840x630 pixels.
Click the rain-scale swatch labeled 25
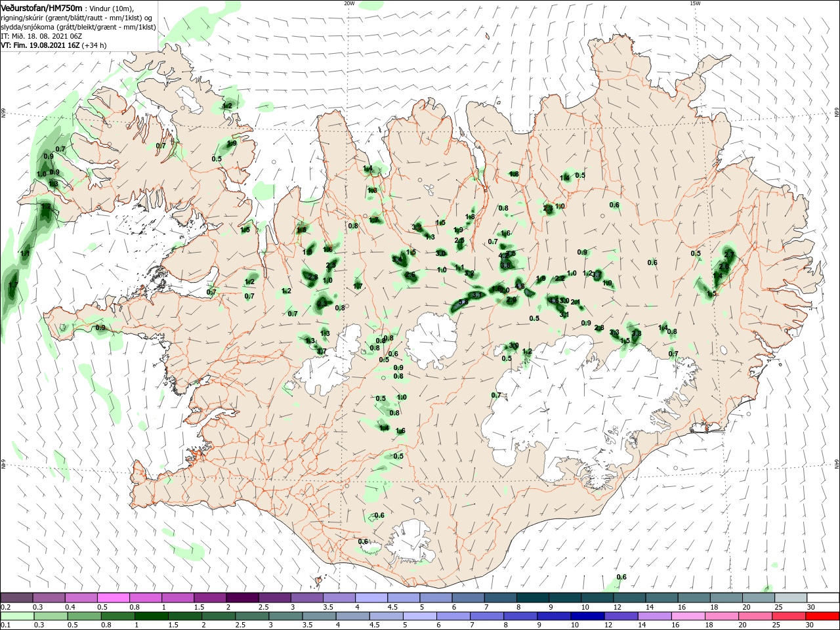(788, 616)
